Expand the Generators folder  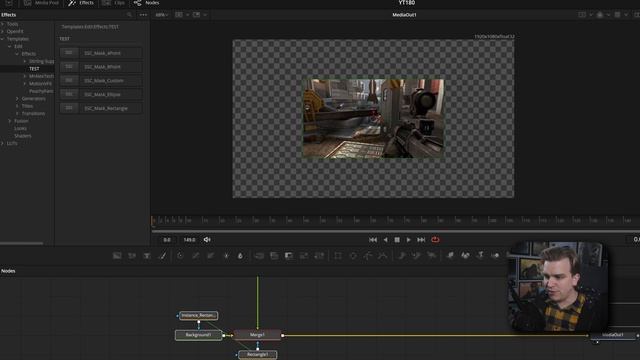click(17, 99)
